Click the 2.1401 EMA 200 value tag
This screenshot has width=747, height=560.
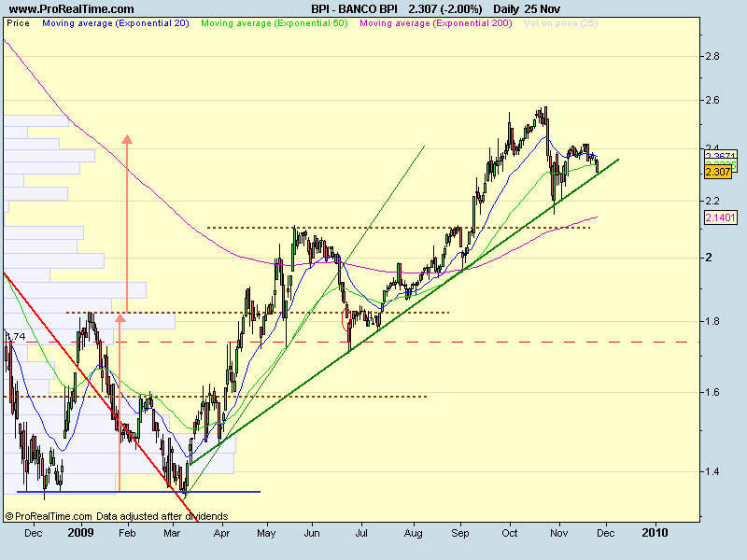tap(720, 217)
